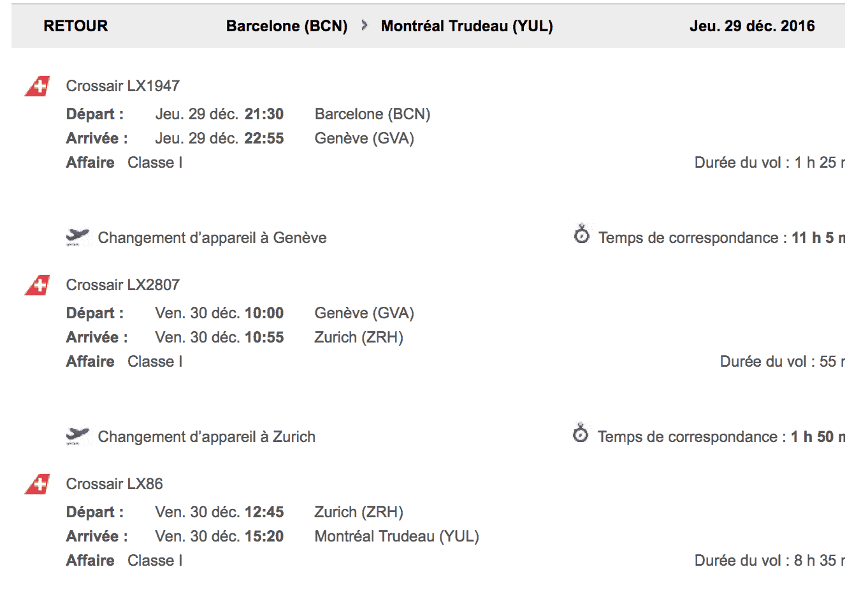The height and width of the screenshot is (597, 868).
Task: Click the 21:30 departure time from Barcelone
Action: (264, 114)
